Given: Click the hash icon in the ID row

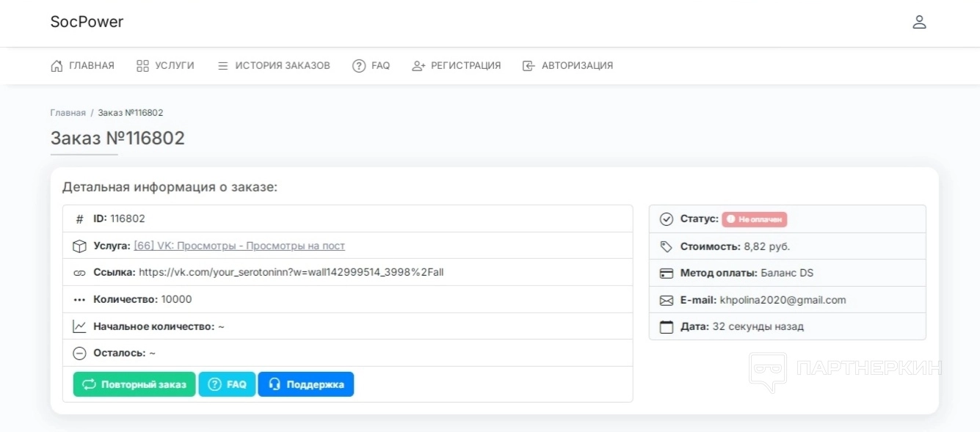Looking at the screenshot, I should [79, 219].
